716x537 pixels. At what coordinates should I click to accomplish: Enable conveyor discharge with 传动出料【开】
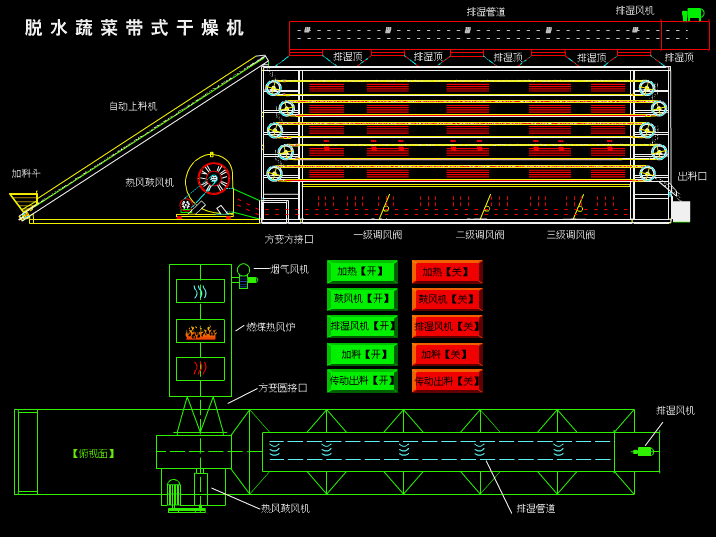tap(362, 381)
